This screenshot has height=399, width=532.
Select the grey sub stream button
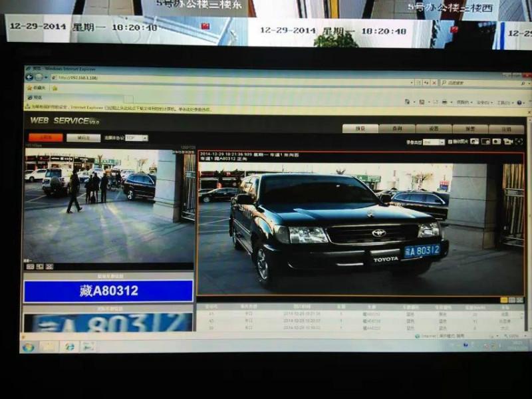pos(84,138)
